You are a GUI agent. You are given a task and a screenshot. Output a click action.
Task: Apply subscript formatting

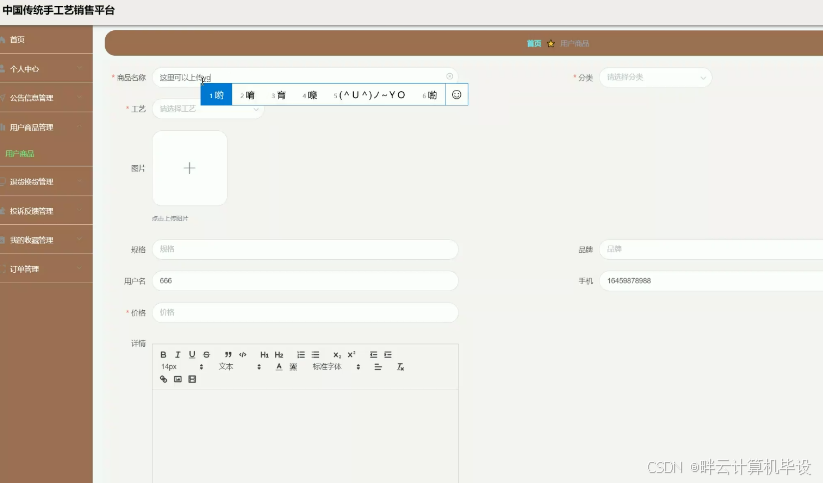(337, 355)
